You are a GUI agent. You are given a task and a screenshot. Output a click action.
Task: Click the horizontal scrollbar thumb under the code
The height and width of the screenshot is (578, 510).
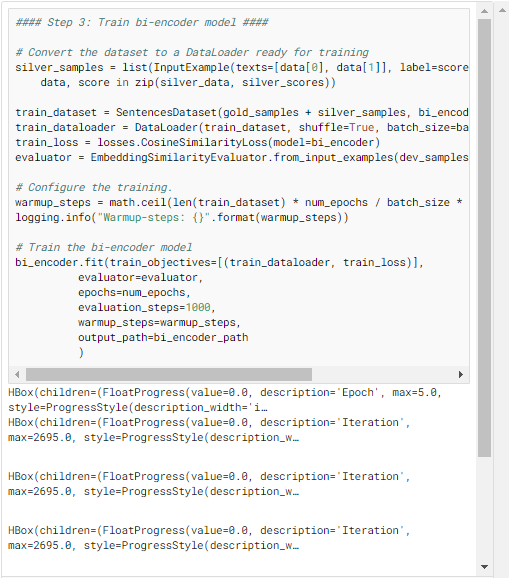click(x=169, y=375)
